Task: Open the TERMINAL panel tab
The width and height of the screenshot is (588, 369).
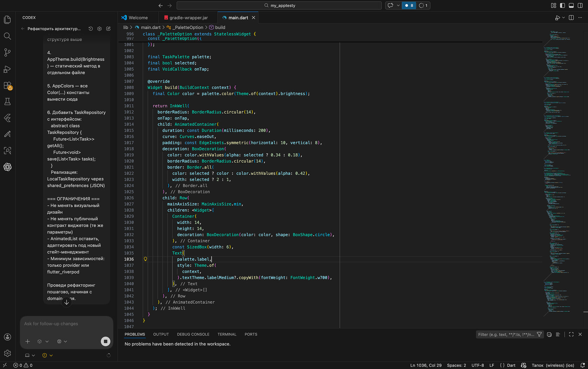Action: tap(227, 334)
